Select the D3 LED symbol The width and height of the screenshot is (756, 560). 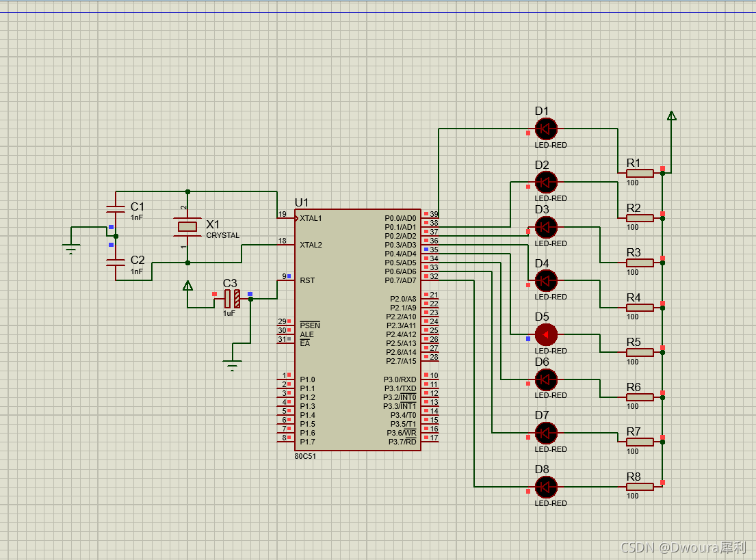click(546, 227)
